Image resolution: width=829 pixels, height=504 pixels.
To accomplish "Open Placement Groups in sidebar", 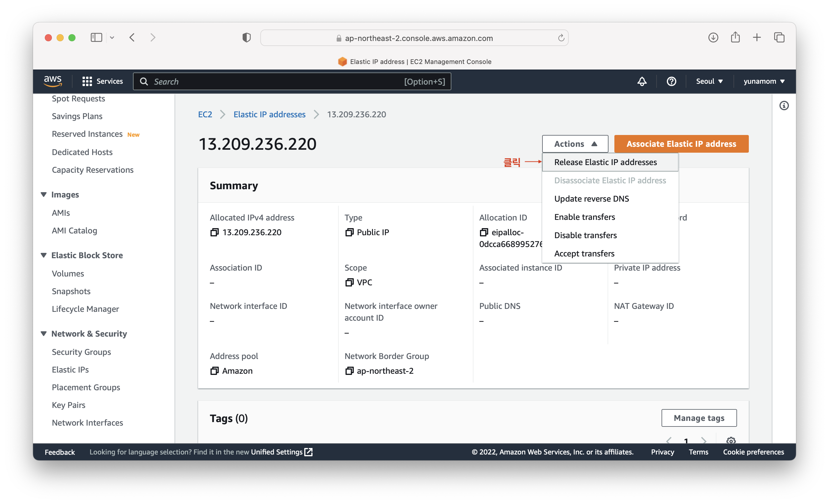I will (x=86, y=387).
